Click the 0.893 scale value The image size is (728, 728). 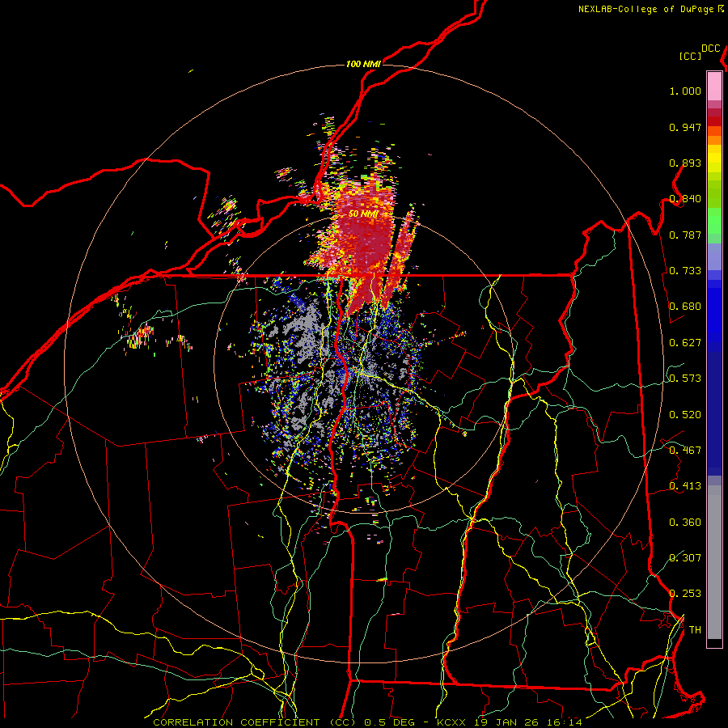click(685, 163)
